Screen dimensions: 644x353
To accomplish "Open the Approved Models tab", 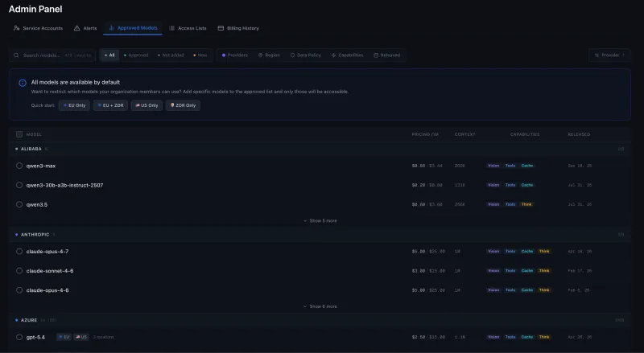I will click(133, 28).
